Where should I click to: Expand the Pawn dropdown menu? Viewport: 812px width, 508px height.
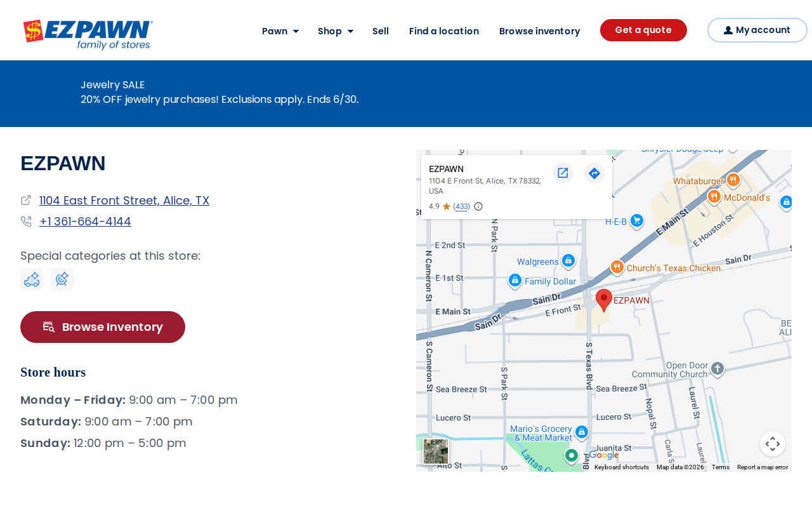tap(280, 31)
